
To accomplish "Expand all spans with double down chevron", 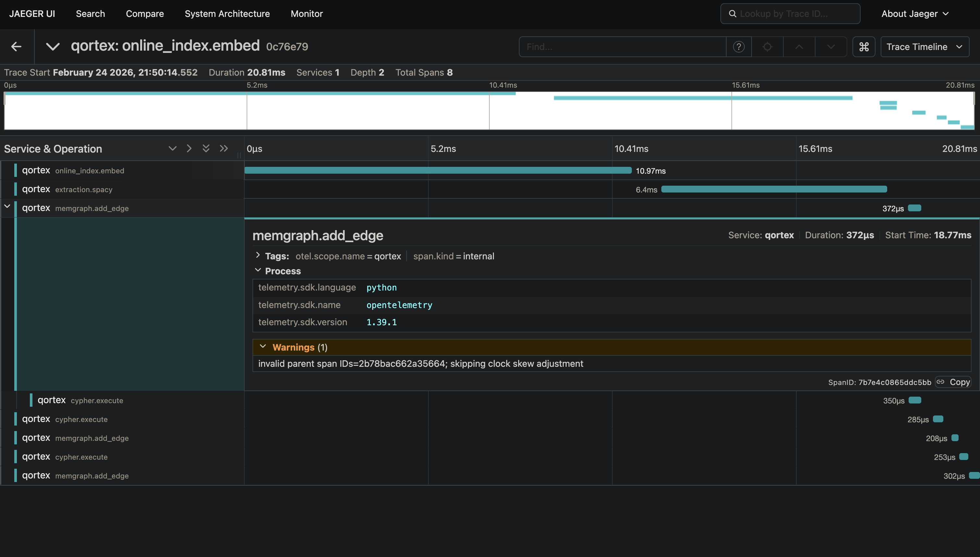I will [x=206, y=148].
